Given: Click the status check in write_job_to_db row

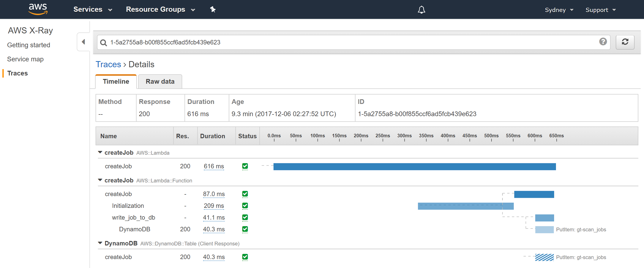Looking at the screenshot, I should tap(245, 218).
